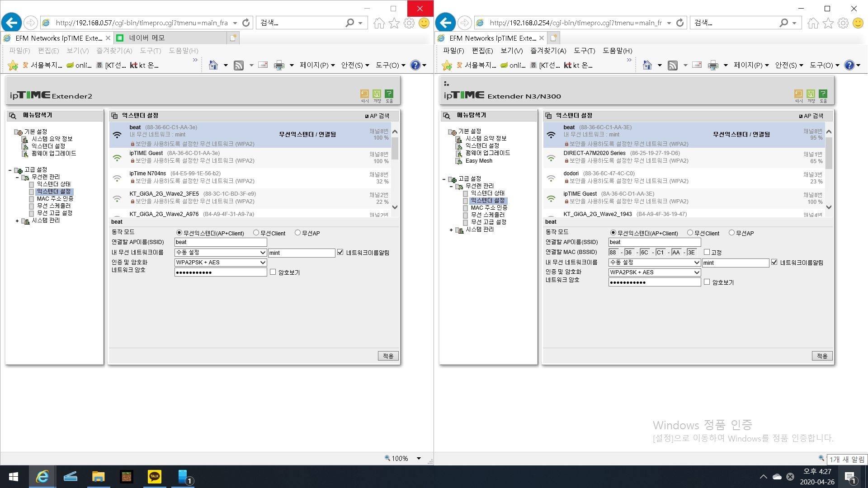The image size is (868, 488).
Task: Click the help icon in Extender N3/N300 header
Action: coord(823,94)
